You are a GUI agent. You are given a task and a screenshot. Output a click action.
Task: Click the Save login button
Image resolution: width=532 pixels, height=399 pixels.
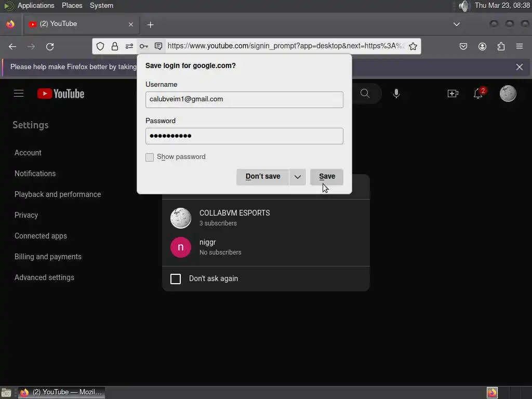click(x=327, y=177)
